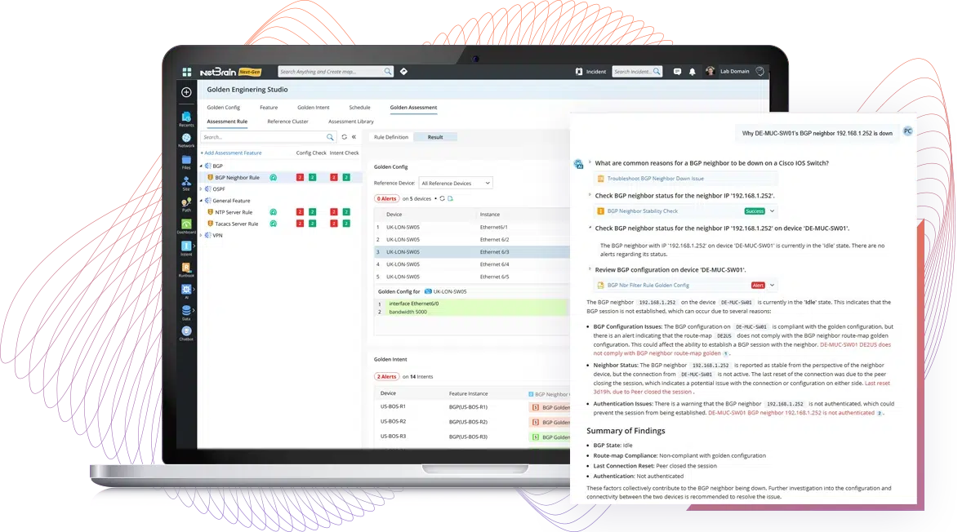Image resolution: width=980 pixels, height=532 pixels.
Task: Open the Assessment Library sub-tab
Action: [x=351, y=122]
